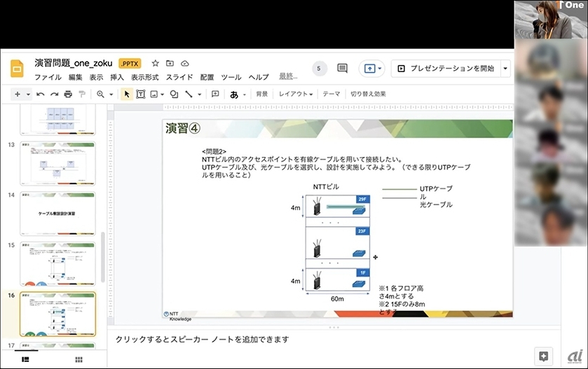Click the collaborator avatar showing 5

pos(319,69)
